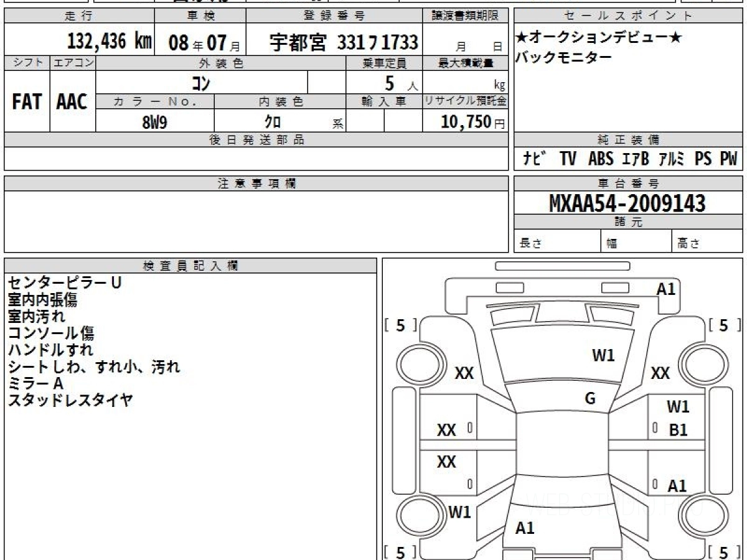Image resolution: width=747 pixels, height=560 pixels.
Task: Select the recycle deposit 10,750円
Action: pos(473,122)
